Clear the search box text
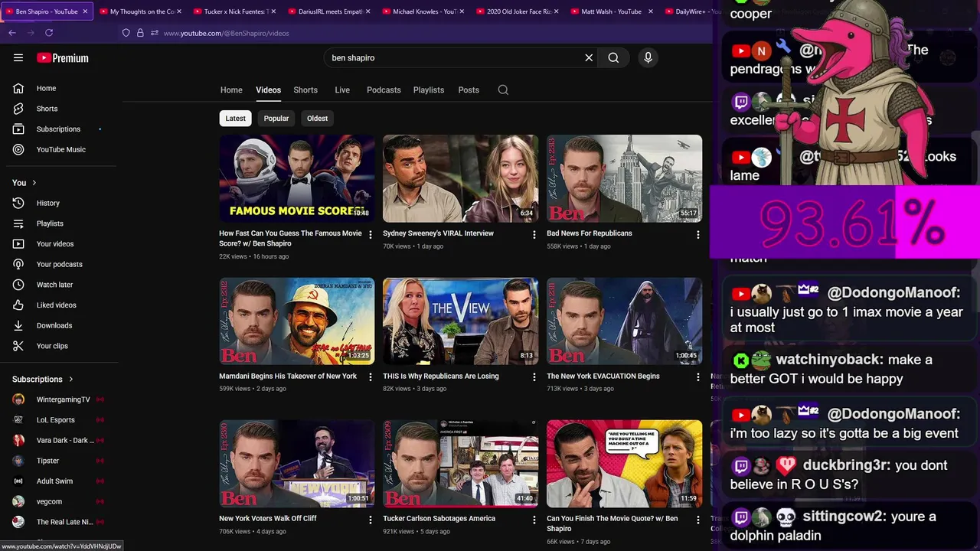This screenshot has width=980, height=551. point(589,57)
